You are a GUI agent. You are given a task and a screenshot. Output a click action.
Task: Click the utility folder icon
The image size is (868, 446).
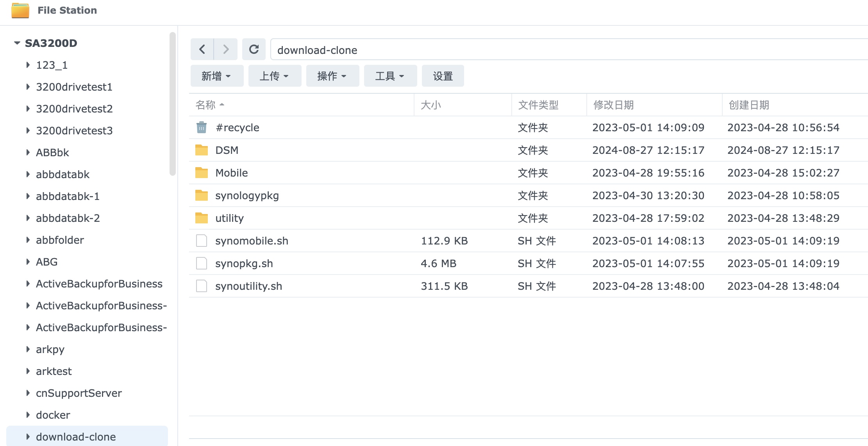click(202, 218)
